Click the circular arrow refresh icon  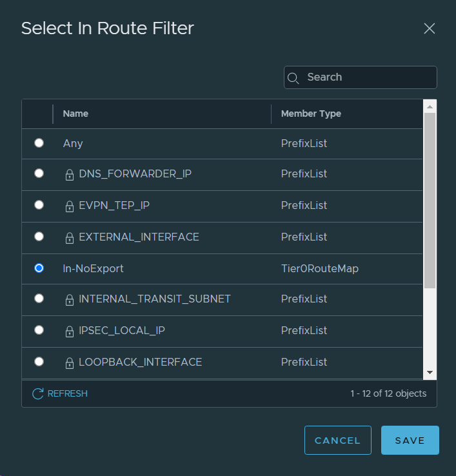[38, 393]
